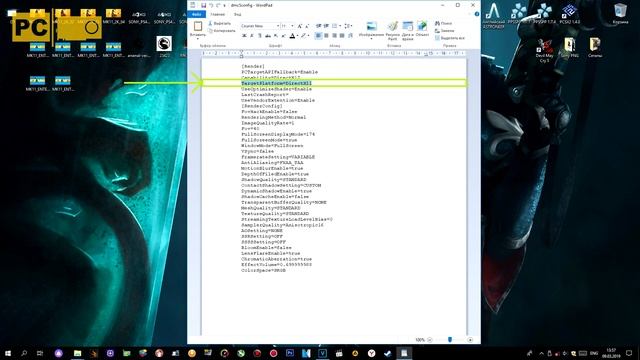The image size is (640, 360).
Task: Open Photoshop from the taskbar
Action: tap(290, 353)
